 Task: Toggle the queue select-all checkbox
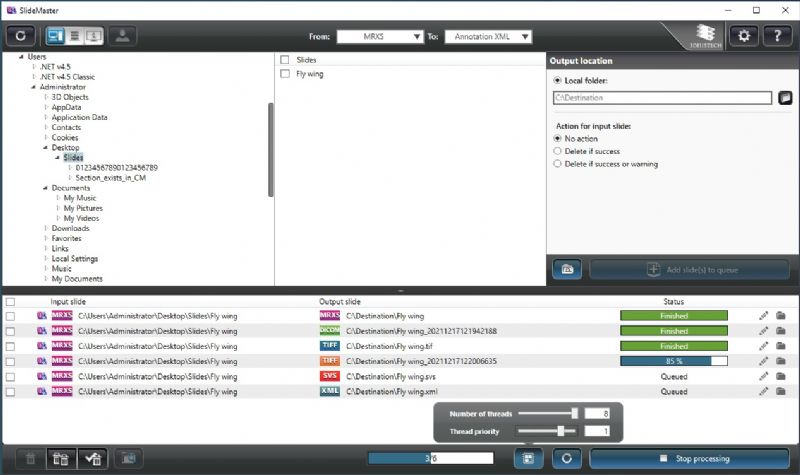tap(10, 302)
